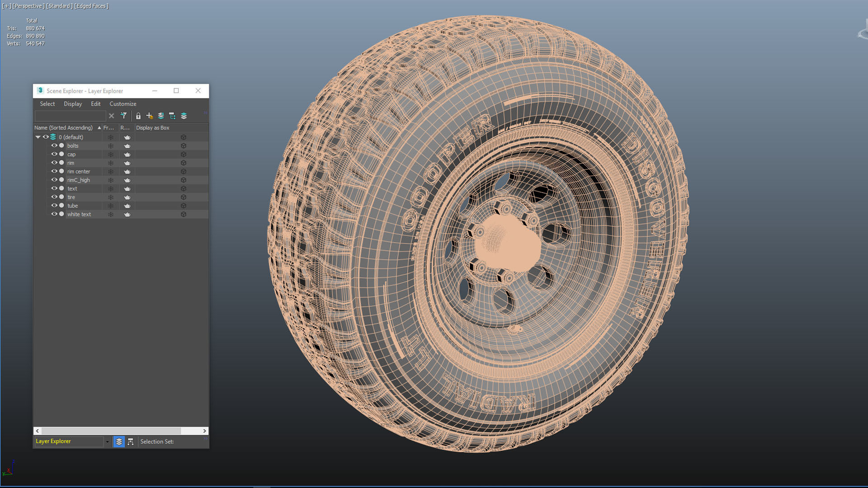The image size is (868, 488).
Task: Click the display as box icon for tire
Action: point(184,197)
